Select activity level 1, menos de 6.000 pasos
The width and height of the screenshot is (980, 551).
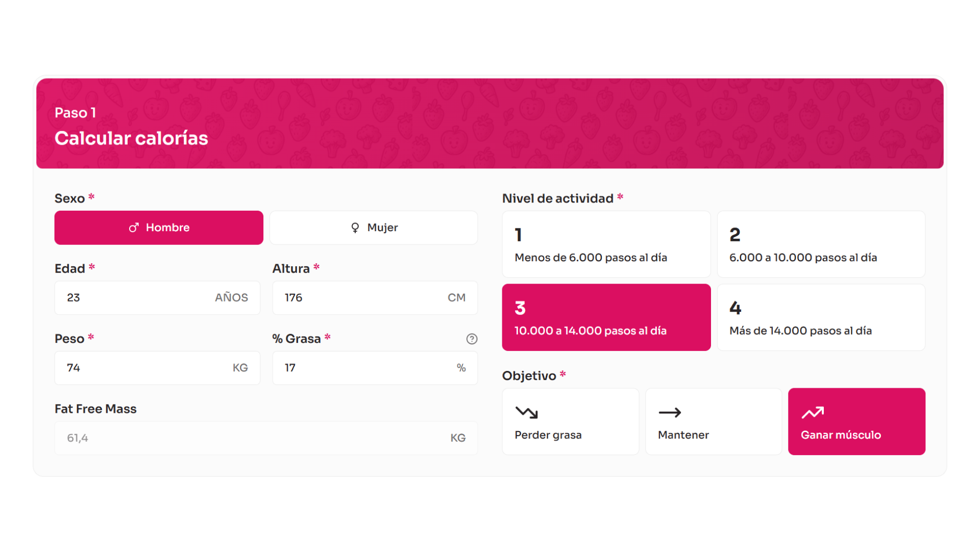click(606, 244)
